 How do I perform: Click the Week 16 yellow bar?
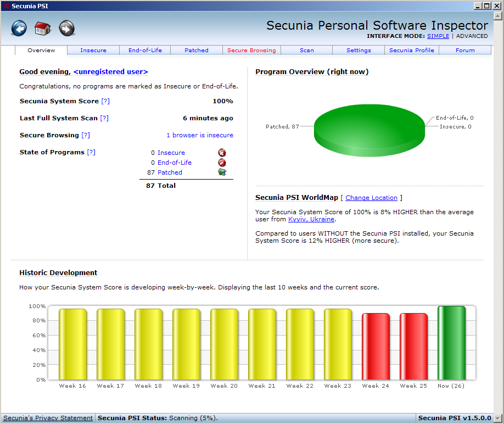(x=72, y=344)
